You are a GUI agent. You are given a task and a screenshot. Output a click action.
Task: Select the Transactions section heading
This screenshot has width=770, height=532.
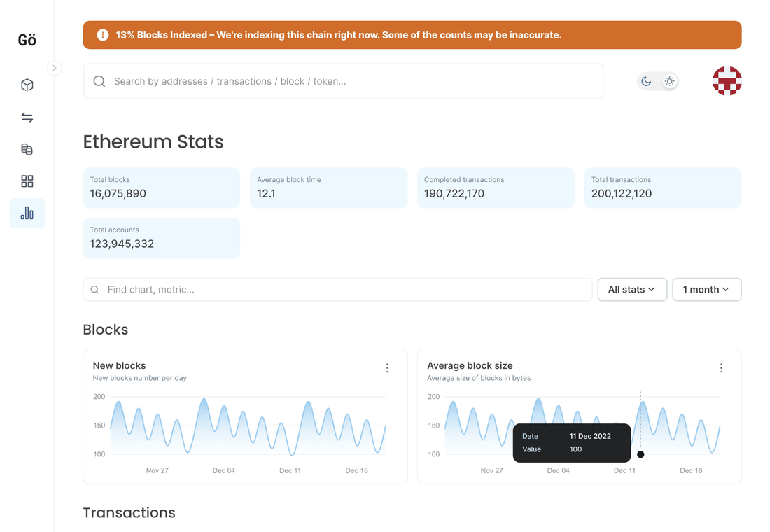coord(129,513)
